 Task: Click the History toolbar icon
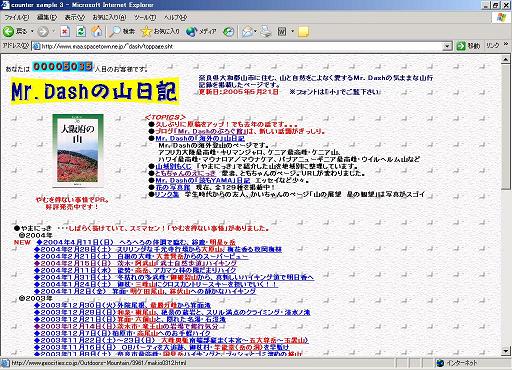(x=229, y=32)
